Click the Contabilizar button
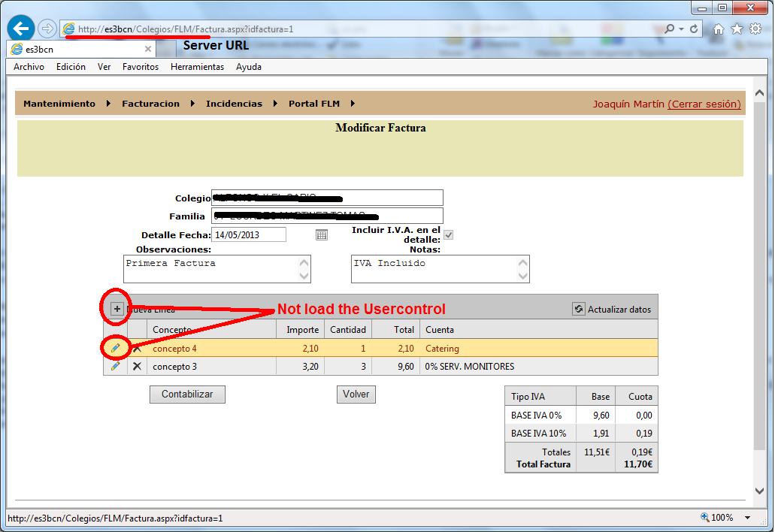This screenshot has height=532, width=775. coord(187,394)
